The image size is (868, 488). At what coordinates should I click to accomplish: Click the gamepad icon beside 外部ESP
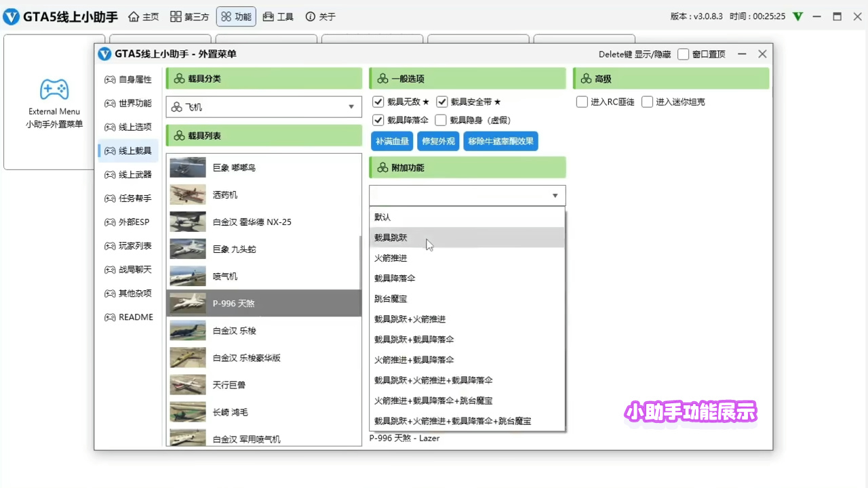pos(110,222)
